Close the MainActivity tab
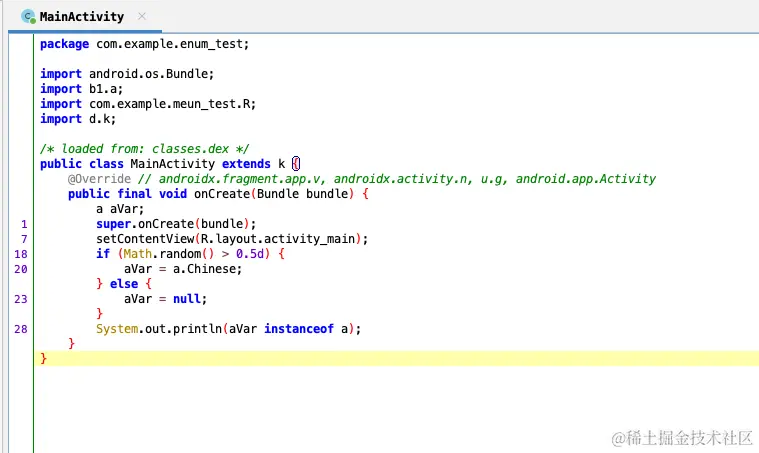The height and width of the screenshot is (453, 759). (142, 16)
